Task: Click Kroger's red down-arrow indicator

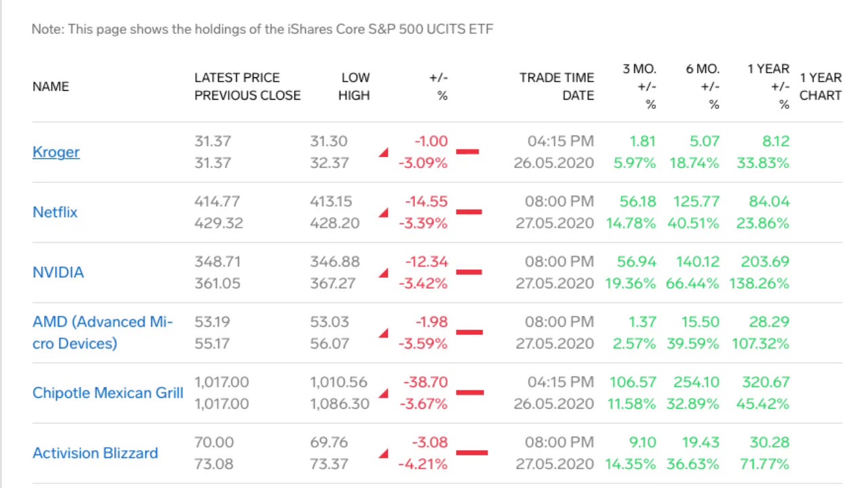Action: [384, 152]
